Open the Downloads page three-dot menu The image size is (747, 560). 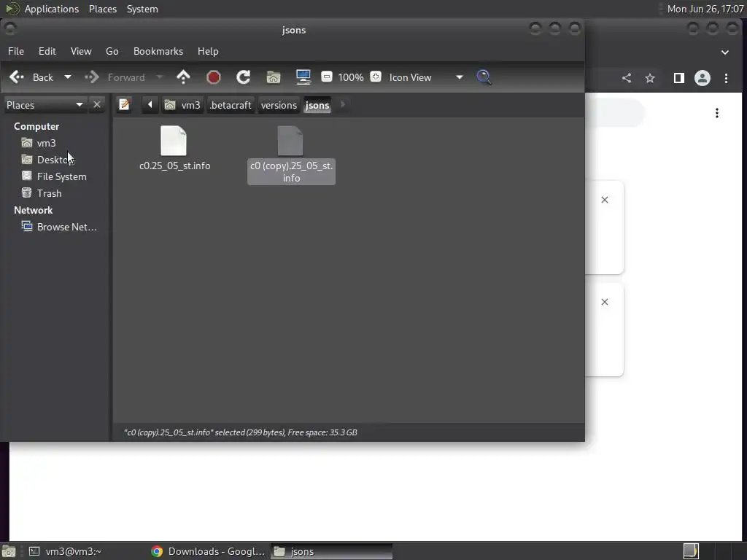[716, 113]
